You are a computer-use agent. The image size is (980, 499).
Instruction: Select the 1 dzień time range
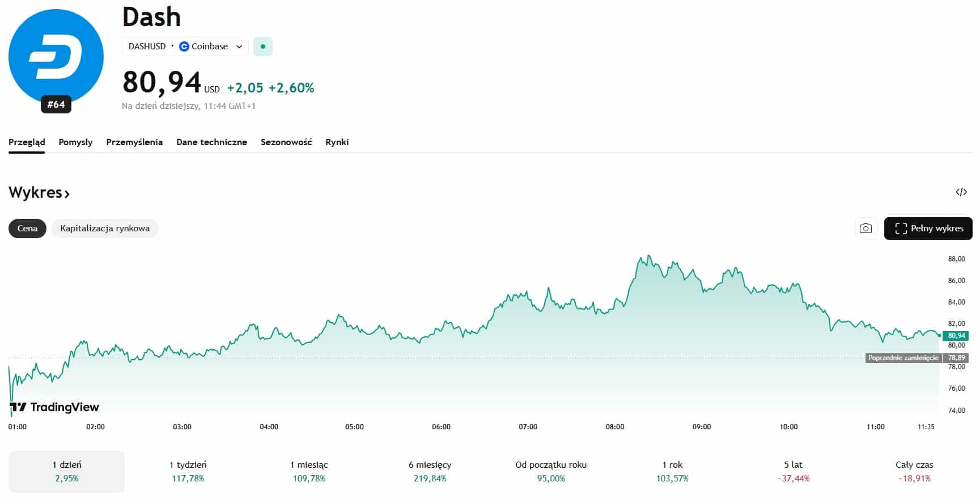tap(66, 471)
